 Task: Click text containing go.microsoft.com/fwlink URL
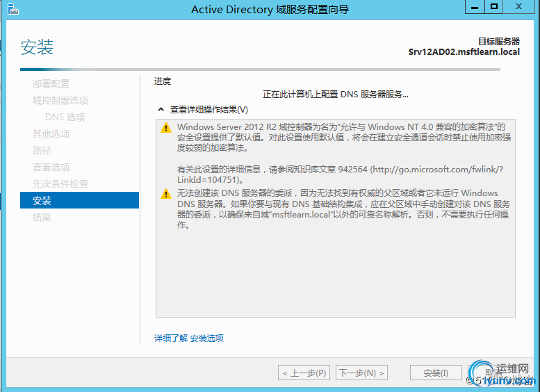341,174
